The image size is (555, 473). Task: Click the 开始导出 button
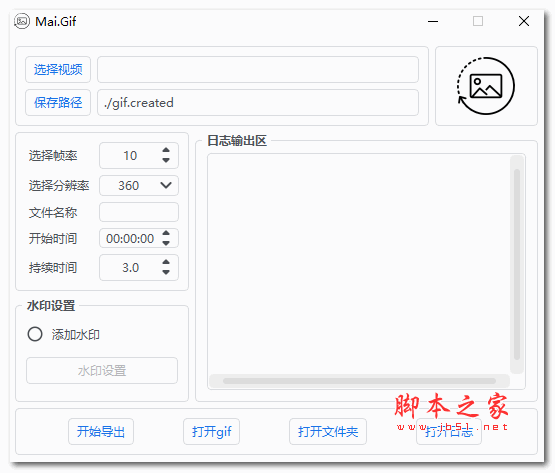101,432
